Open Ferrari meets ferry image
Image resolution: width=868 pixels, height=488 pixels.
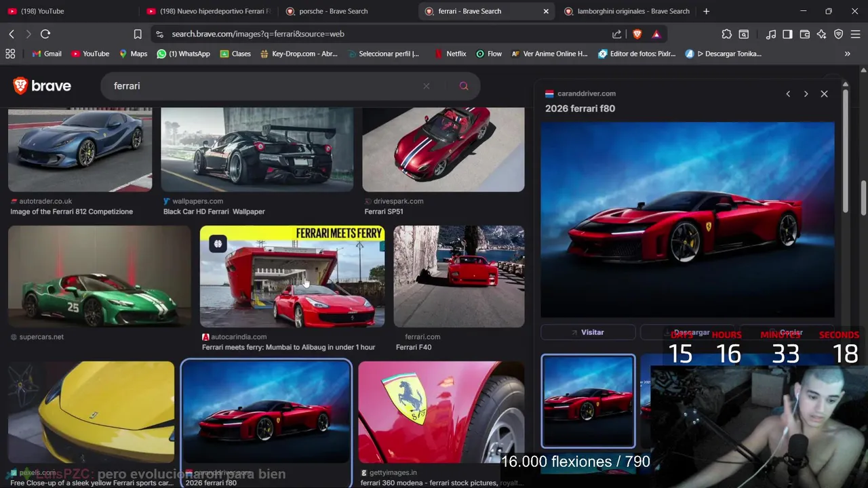292,277
